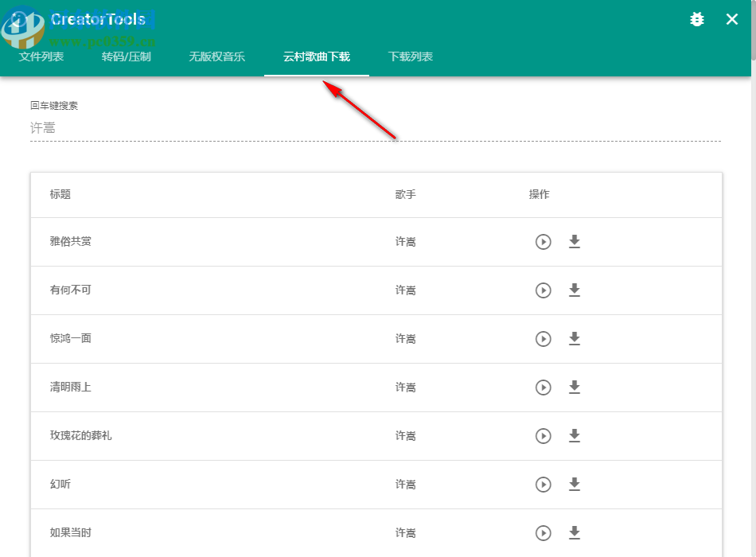Play the song 有何不可

pyautogui.click(x=544, y=290)
